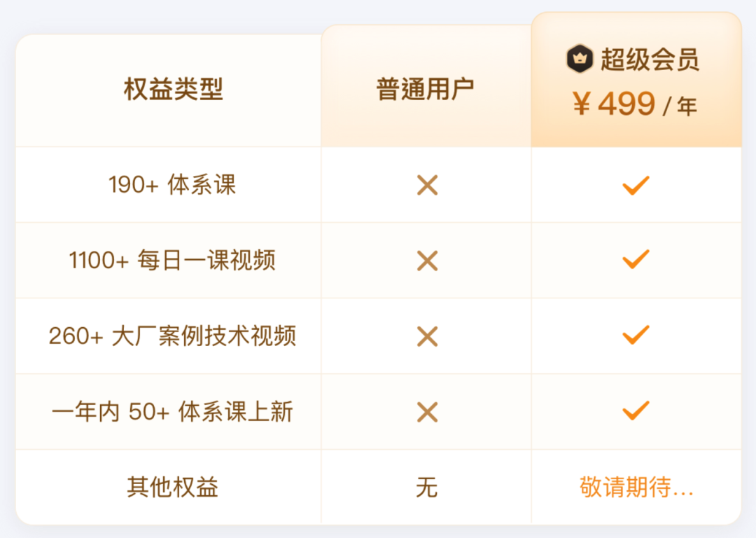Click the 260+ 大厂案例技术视频 row label
This screenshot has width=756, height=538.
(x=172, y=336)
